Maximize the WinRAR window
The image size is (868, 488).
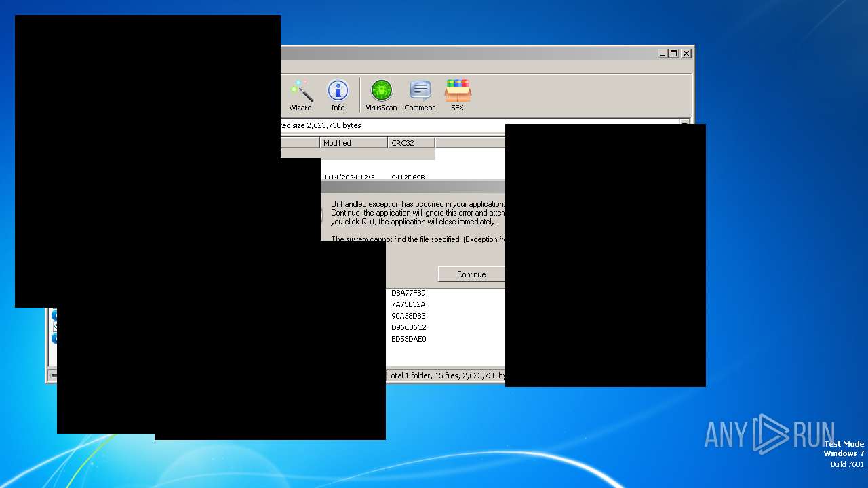pyautogui.click(x=674, y=53)
